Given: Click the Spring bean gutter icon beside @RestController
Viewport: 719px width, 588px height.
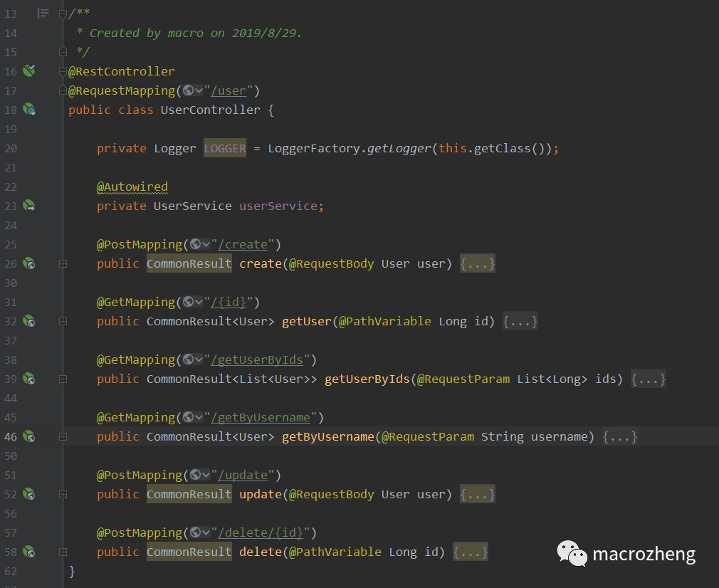Looking at the screenshot, I should click(29, 70).
